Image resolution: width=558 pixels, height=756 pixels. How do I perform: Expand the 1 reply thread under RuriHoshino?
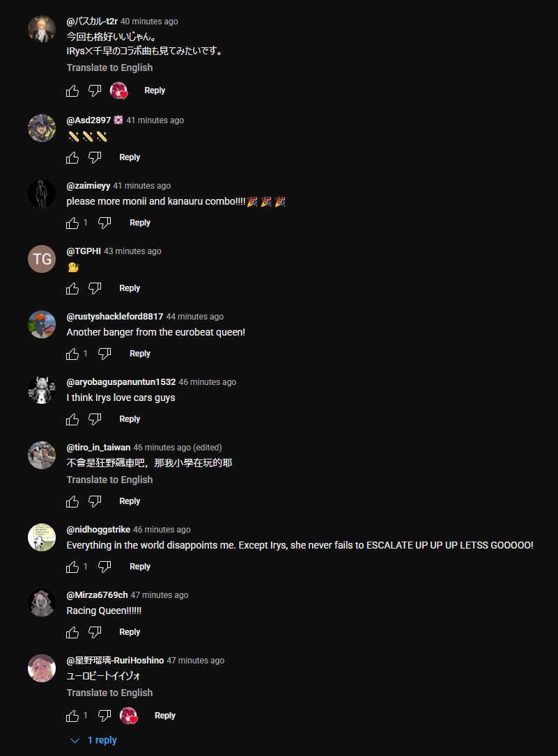94,740
